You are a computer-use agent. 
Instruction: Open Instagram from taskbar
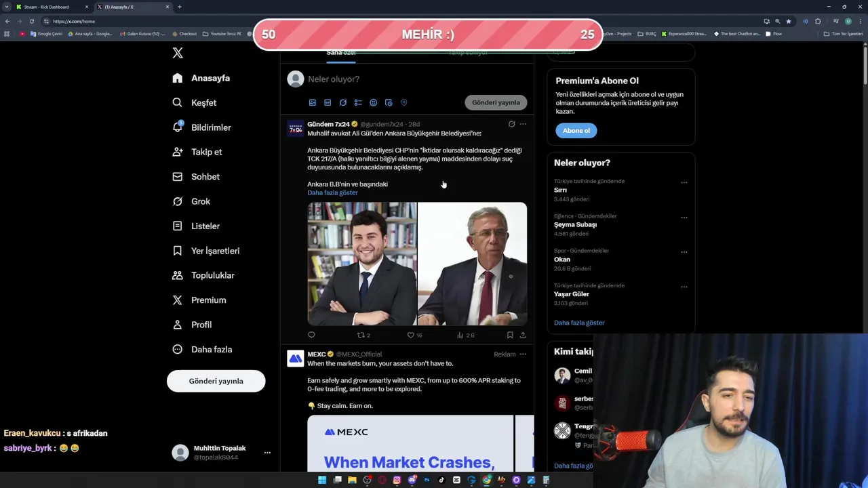pos(397,480)
